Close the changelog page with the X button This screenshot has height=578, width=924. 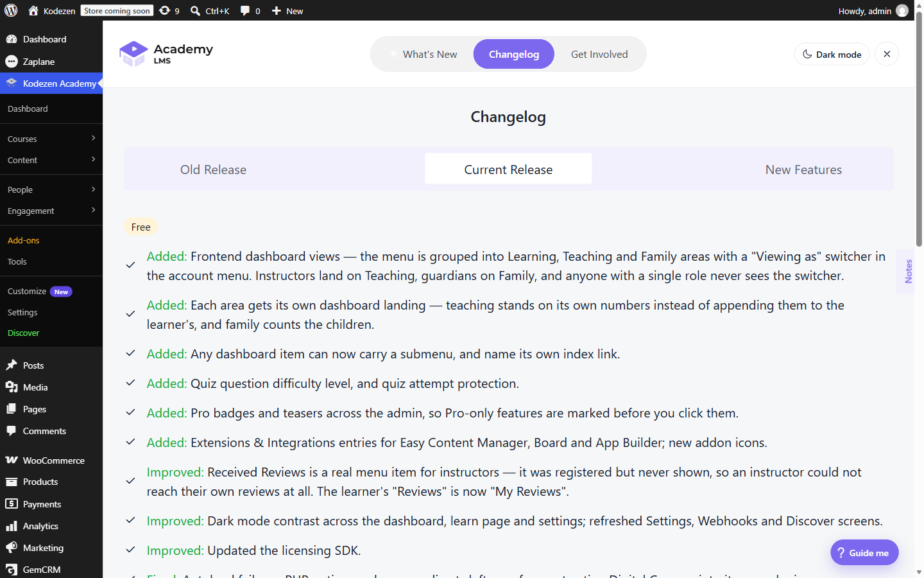(x=887, y=54)
